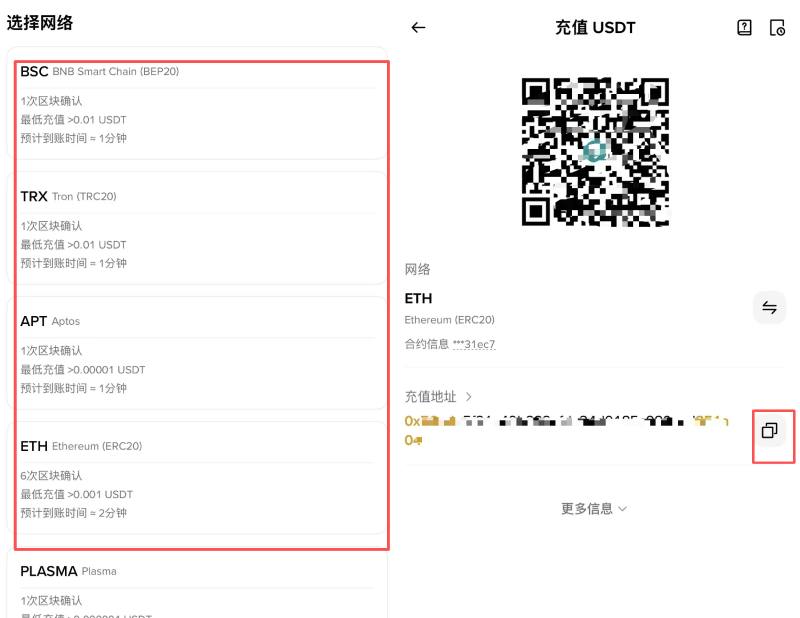The width and height of the screenshot is (800, 618).
Task: Click the ETH name under 网络
Action: (418, 298)
